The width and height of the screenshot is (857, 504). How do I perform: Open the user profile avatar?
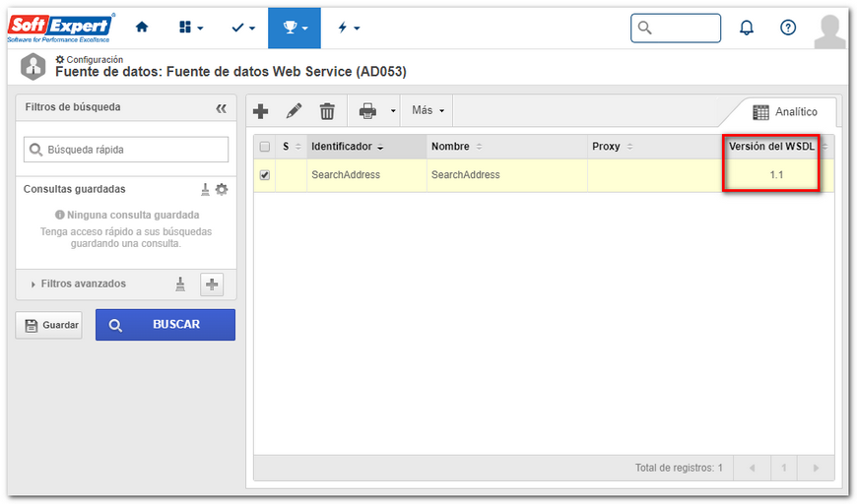[829, 31]
